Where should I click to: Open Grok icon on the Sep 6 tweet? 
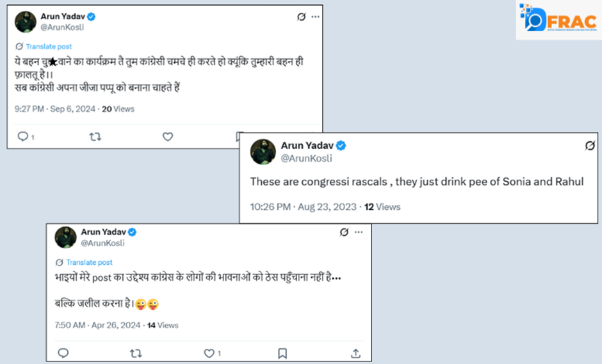[302, 17]
